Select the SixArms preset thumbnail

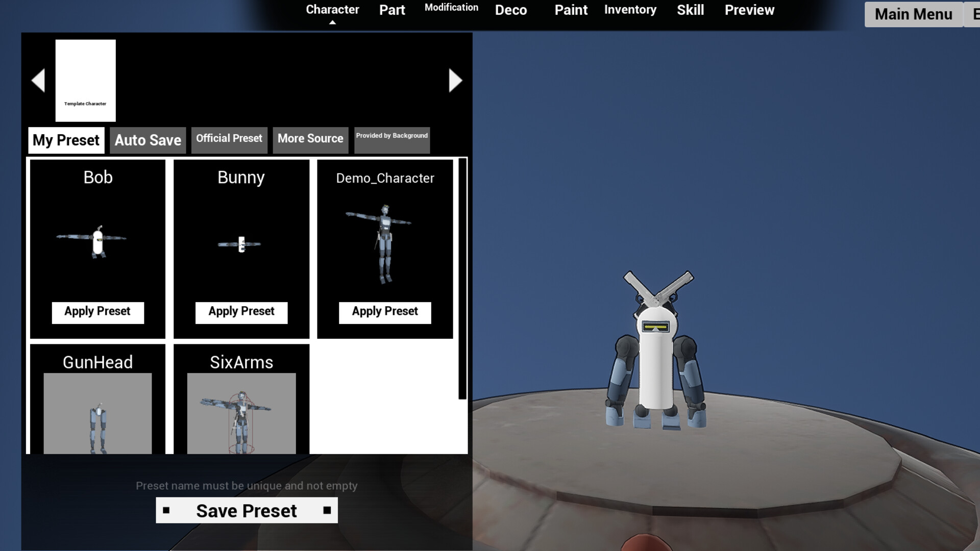point(241,414)
